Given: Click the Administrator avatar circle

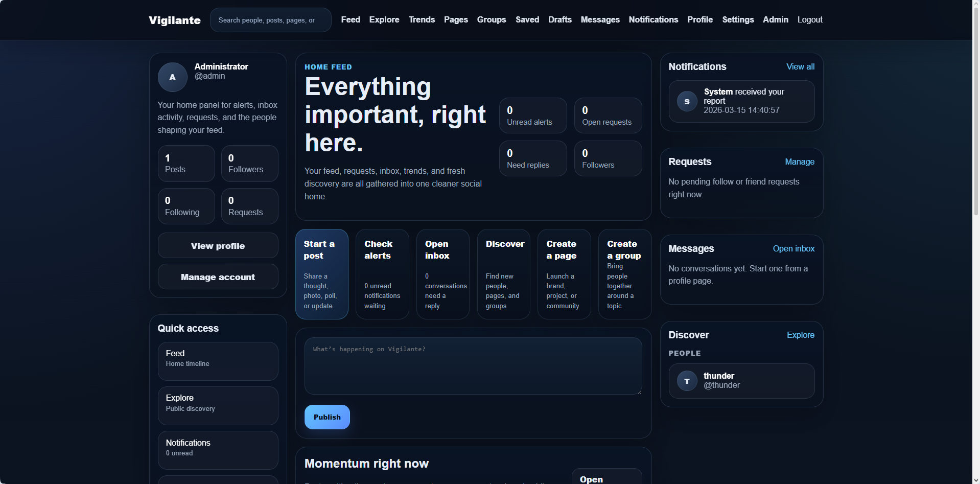Looking at the screenshot, I should (172, 77).
